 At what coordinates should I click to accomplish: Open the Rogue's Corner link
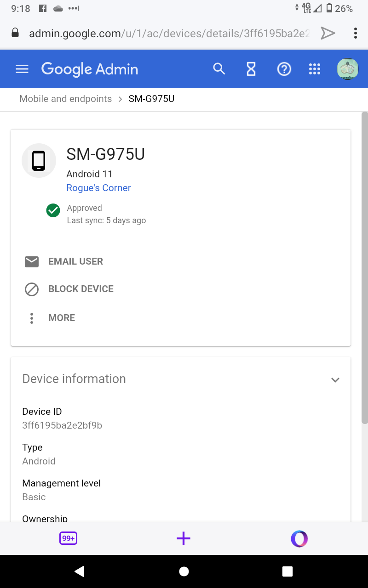(98, 188)
